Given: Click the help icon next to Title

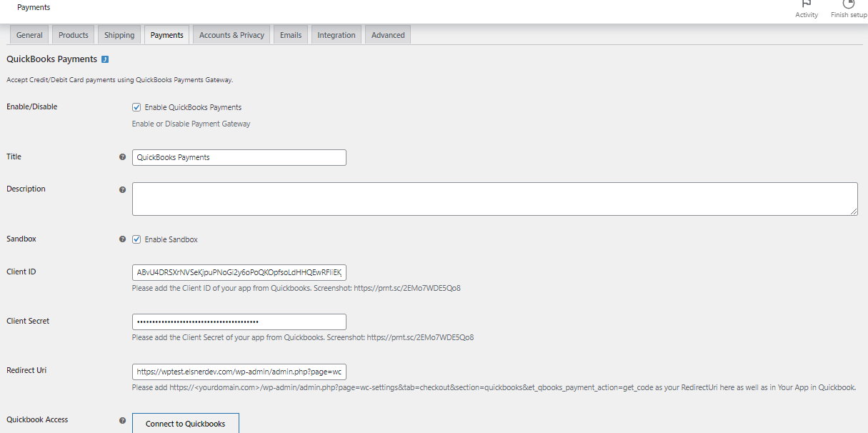Looking at the screenshot, I should 122,157.
